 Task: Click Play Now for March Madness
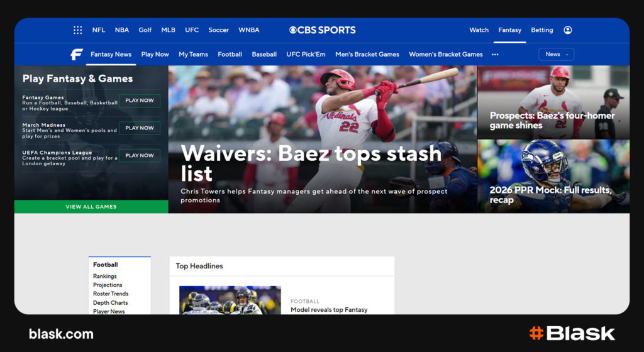(x=140, y=128)
